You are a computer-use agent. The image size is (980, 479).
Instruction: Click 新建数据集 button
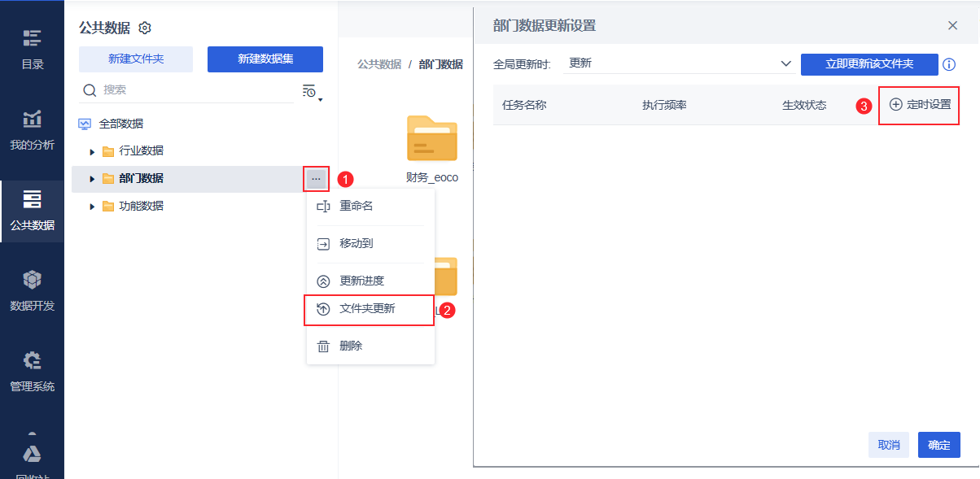pyautogui.click(x=265, y=59)
